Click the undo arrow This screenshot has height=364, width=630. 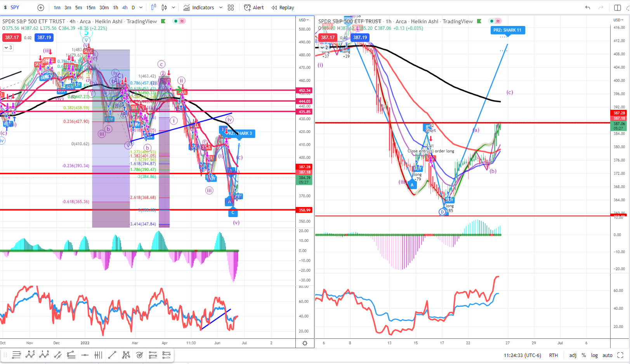point(588,7)
